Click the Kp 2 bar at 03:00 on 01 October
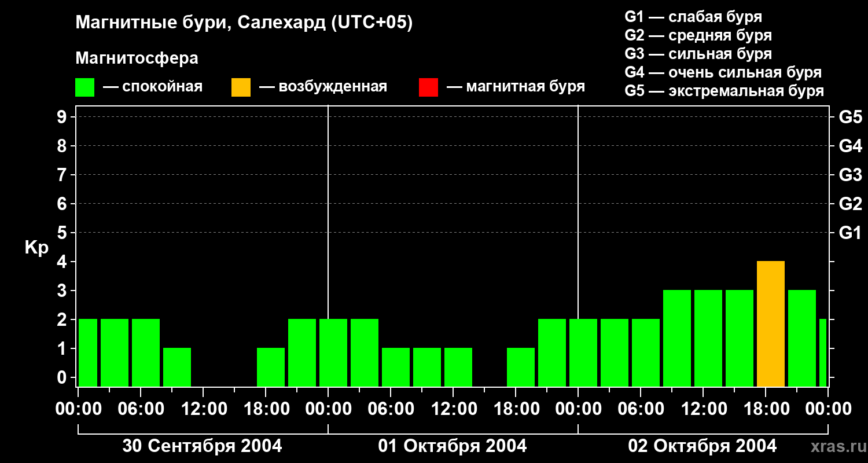 (x=365, y=352)
